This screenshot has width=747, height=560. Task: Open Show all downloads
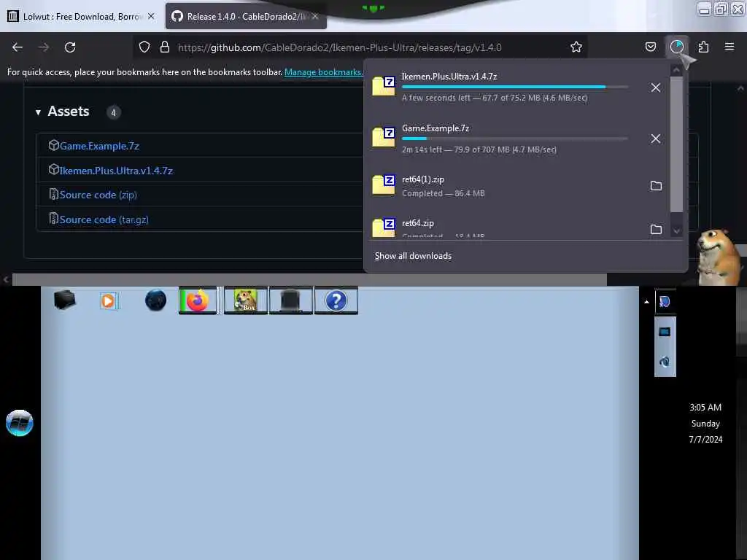[x=413, y=256]
